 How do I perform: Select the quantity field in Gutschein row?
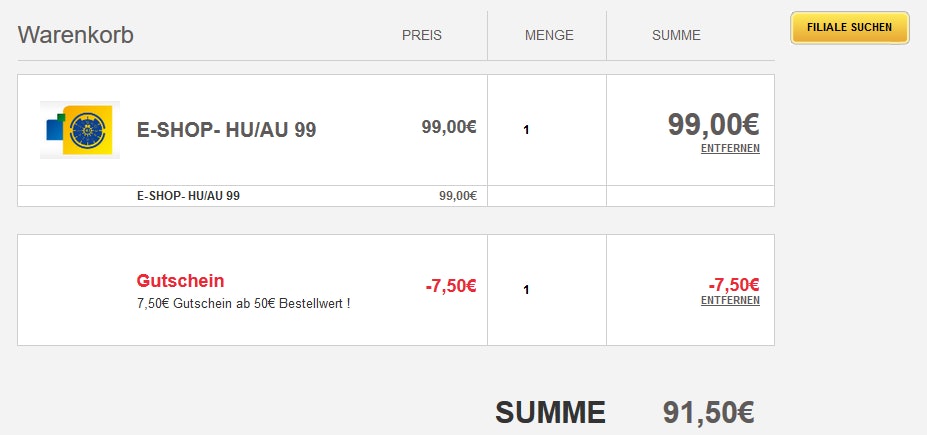pyautogui.click(x=526, y=290)
